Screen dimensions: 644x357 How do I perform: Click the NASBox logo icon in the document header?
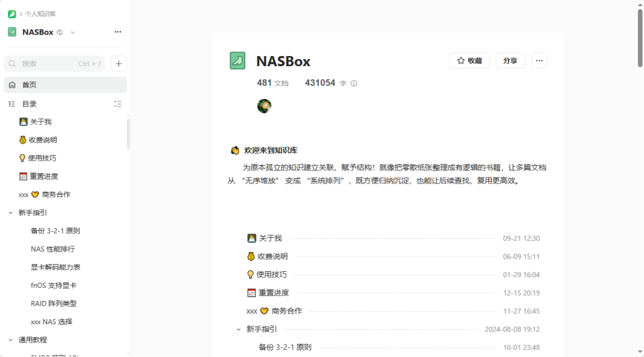pyautogui.click(x=237, y=60)
